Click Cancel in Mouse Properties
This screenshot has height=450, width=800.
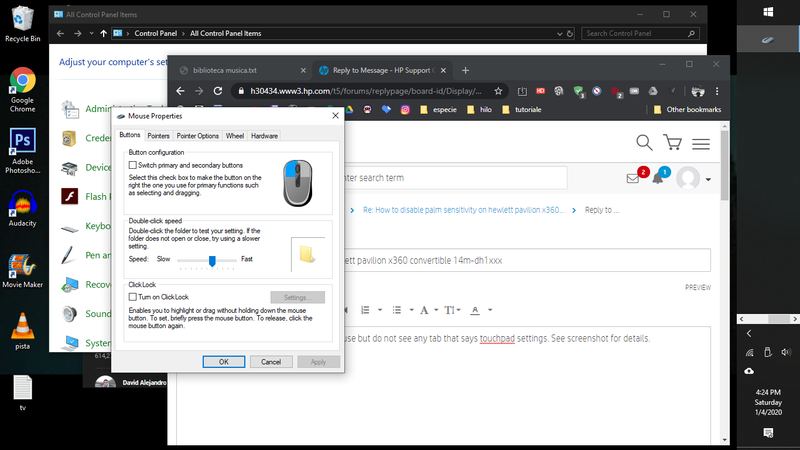click(x=271, y=362)
